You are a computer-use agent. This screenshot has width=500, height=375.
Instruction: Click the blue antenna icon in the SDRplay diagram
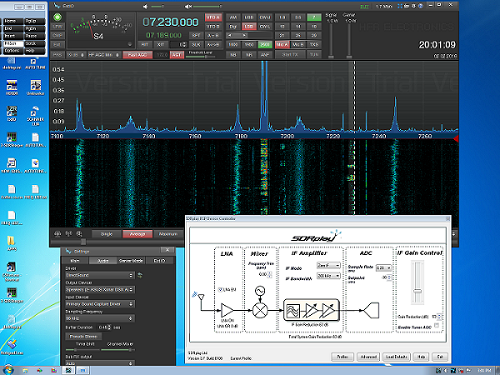coord(195,294)
